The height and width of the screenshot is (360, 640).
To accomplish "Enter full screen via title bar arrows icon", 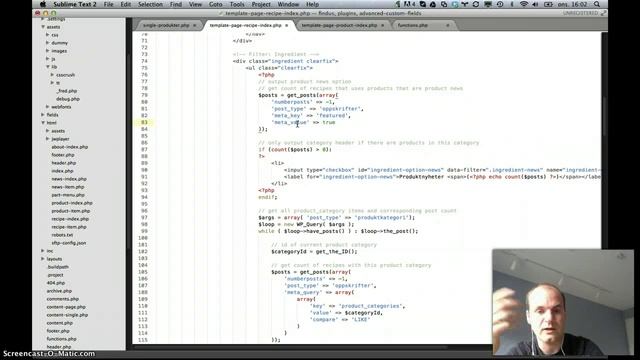I will (x=603, y=13).
